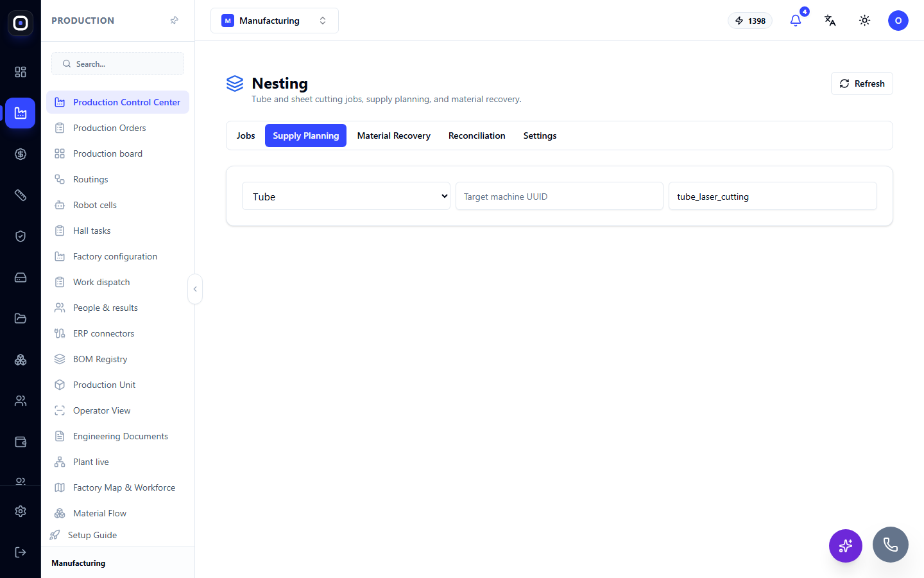This screenshot has height=578, width=924.
Task: Focus the sidebar Search field
Action: pos(117,64)
